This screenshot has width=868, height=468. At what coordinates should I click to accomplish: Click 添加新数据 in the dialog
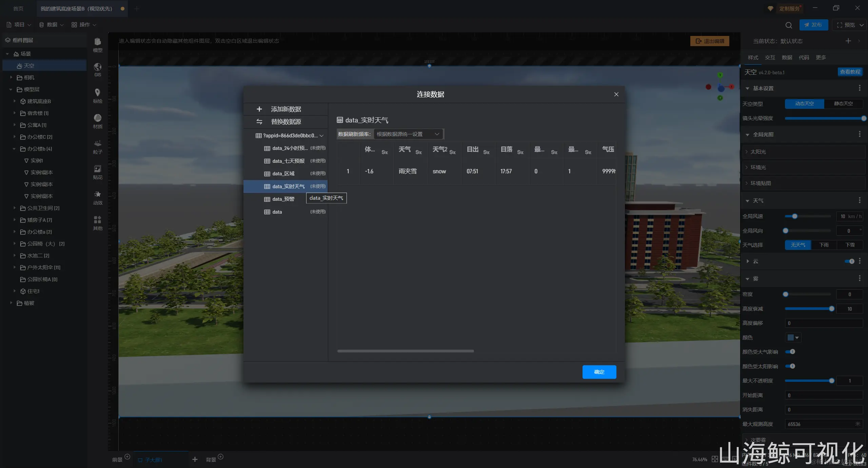(x=285, y=109)
